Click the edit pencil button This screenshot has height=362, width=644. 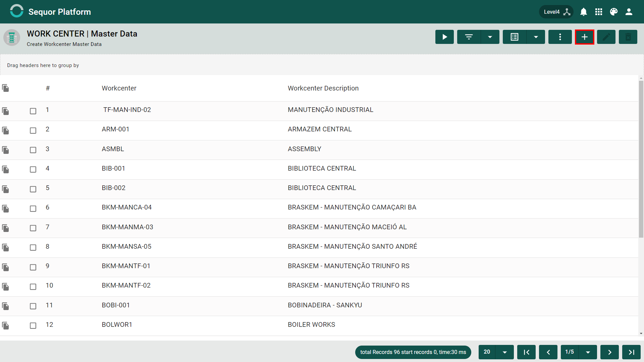(x=606, y=37)
